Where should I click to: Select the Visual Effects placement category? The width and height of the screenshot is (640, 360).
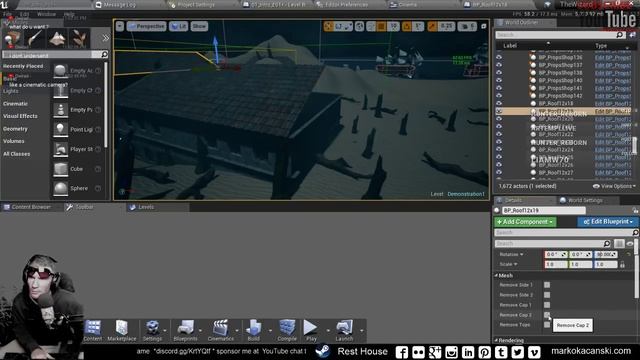(20, 116)
